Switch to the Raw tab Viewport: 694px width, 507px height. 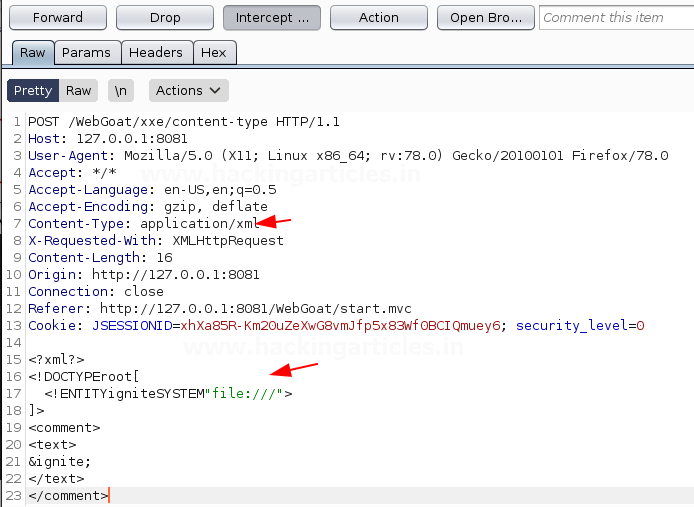pyautogui.click(x=33, y=53)
